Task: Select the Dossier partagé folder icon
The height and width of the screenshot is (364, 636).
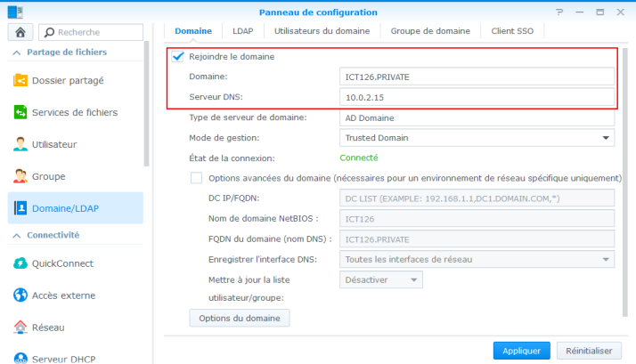Action: [20, 80]
